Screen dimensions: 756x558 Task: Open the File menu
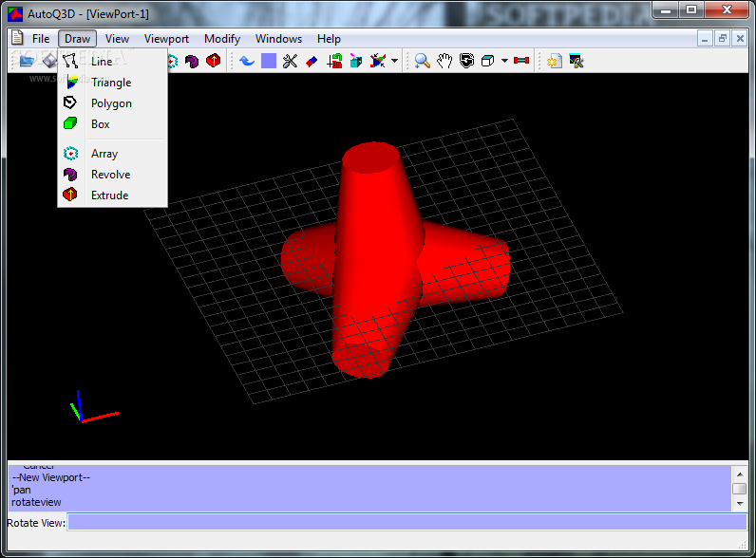pyautogui.click(x=41, y=39)
